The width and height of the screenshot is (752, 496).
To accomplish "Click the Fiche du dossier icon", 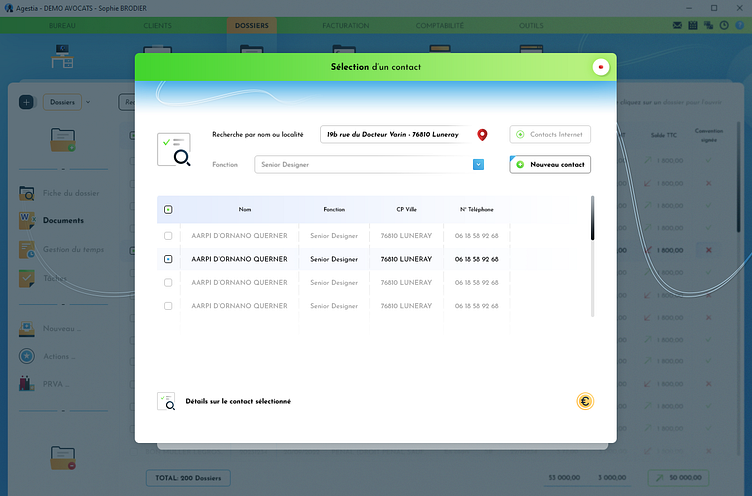I will pyautogui.click(x=27, y=193).
